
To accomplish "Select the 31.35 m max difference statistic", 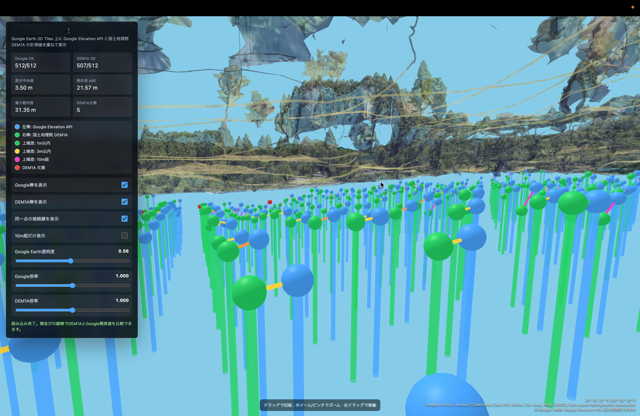I will coord(25,110).
